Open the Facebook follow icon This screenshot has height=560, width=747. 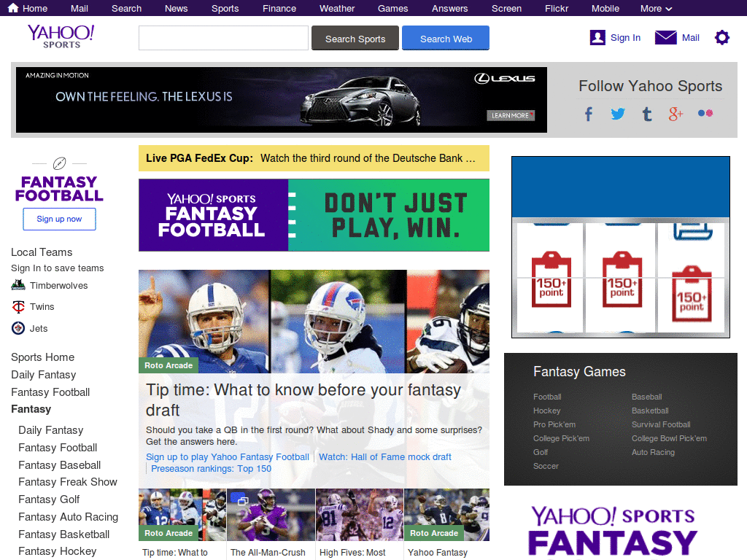tap(589, 114)
